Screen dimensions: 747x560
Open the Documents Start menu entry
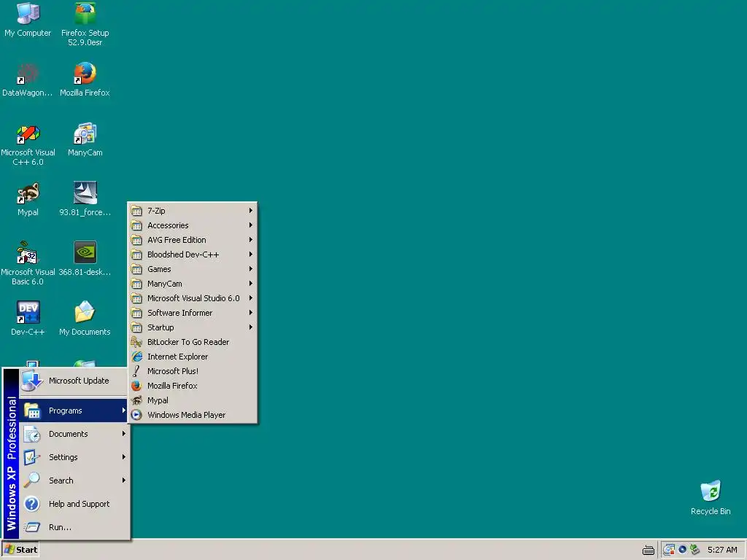(74, 434)
